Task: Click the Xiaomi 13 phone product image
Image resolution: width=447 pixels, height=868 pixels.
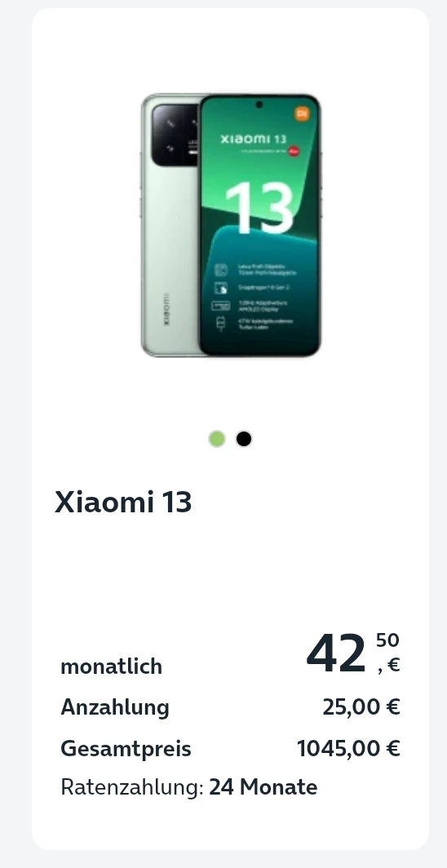Action: pyautogui.click(x=231, y=225)
